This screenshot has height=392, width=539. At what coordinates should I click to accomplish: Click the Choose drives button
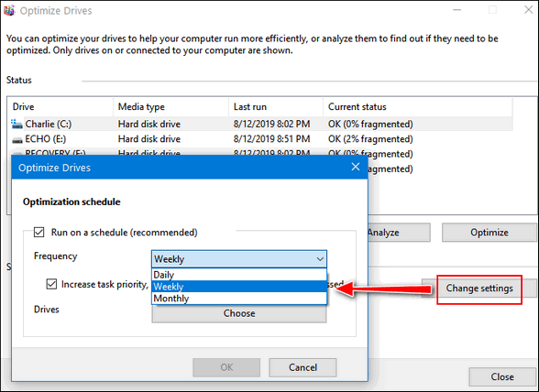coord(239,313)
